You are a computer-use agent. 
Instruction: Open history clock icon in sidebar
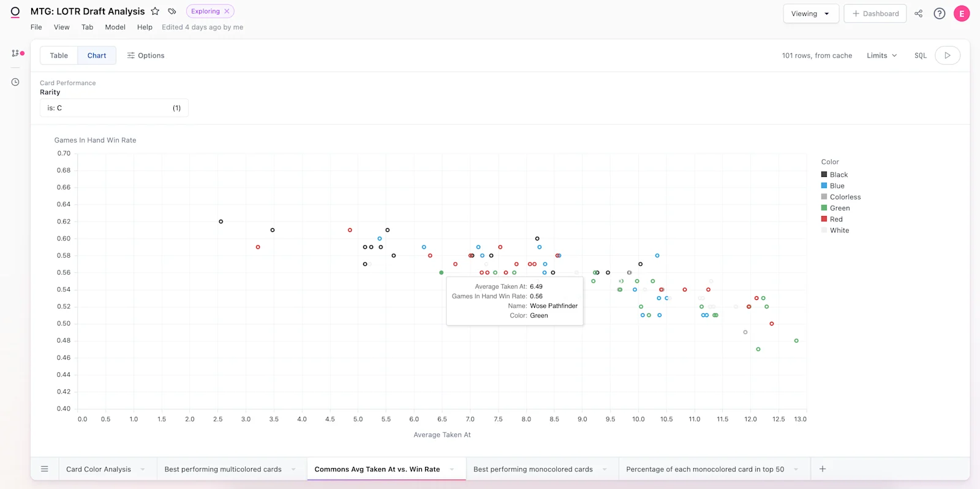point(15,82)
